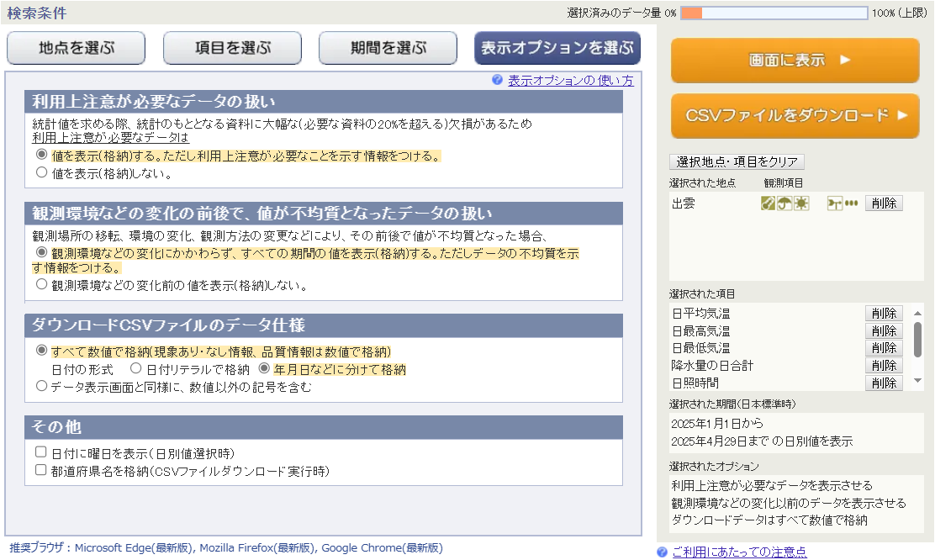Click the 選択済みのデータ量 progress bar

(774, 13)
